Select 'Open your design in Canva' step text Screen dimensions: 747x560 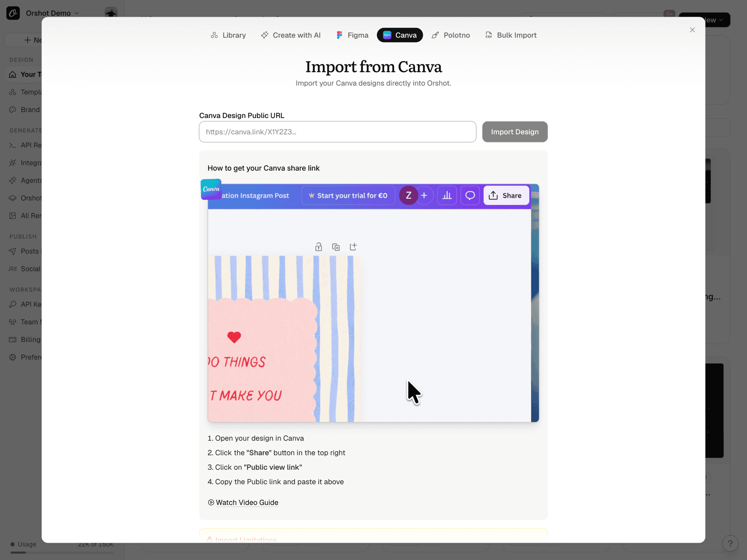click(x=260, y=438)
